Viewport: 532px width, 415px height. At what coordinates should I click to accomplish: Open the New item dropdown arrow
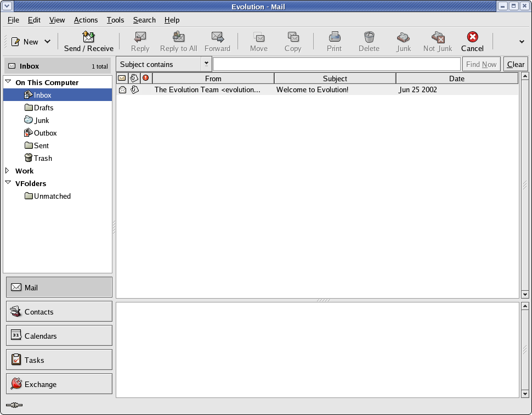pyautogui.click(x=48, y=42)
